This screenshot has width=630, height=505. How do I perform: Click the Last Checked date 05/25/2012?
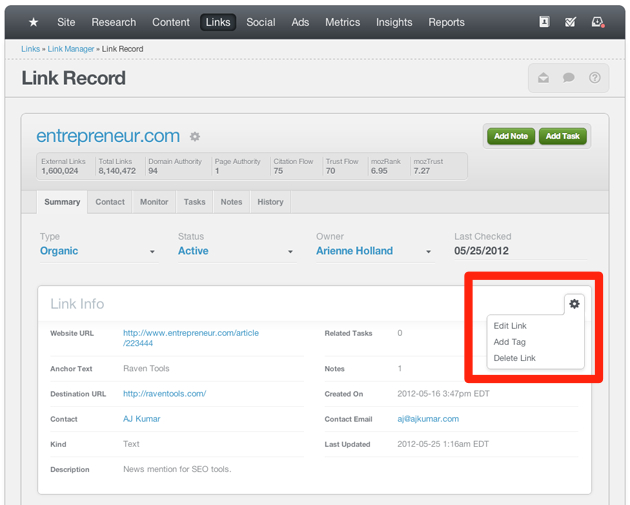pyautogui.click(x=481, y=251)
